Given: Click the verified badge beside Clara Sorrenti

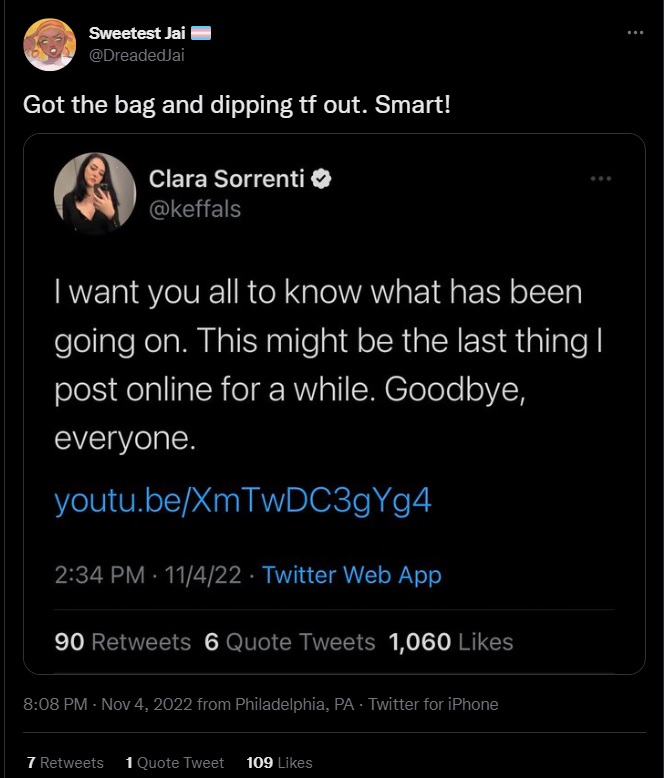Looking at the screenshot, I should pos(322,179).
